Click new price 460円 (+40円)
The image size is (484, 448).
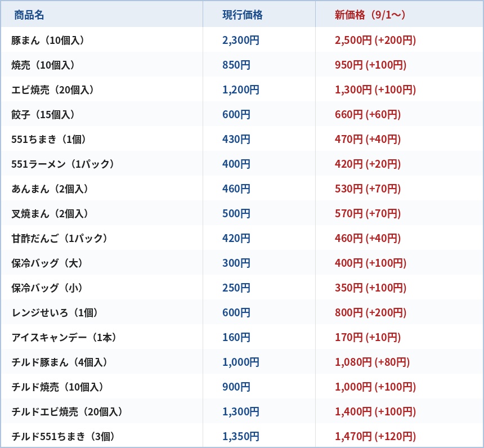point(368,239)
